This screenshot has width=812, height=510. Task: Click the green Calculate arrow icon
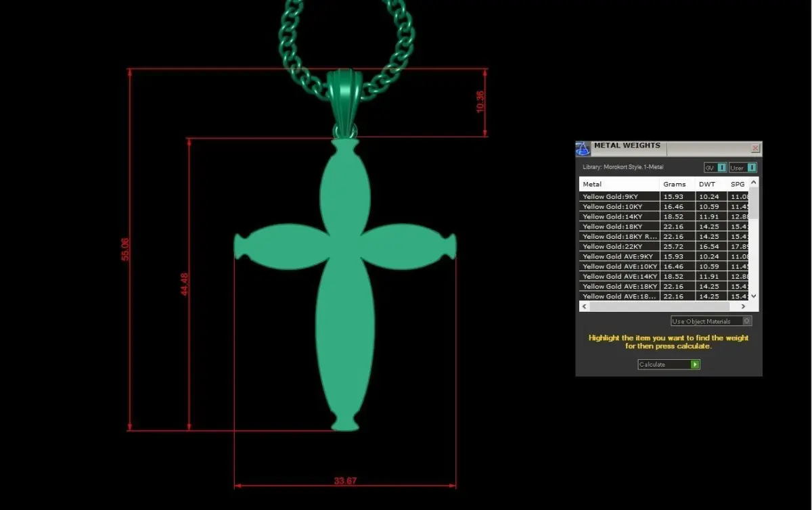point(695,365)
